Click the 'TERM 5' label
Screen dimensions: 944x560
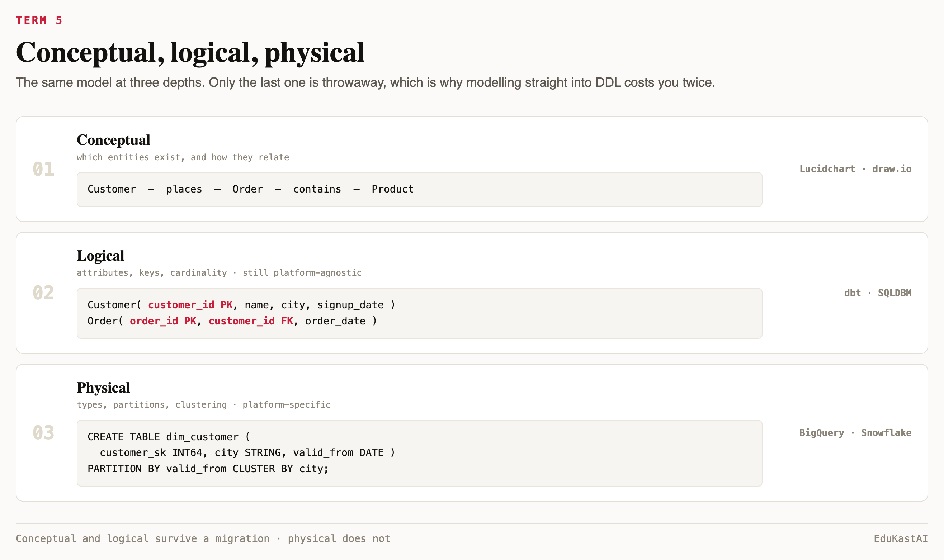point(39,20)
